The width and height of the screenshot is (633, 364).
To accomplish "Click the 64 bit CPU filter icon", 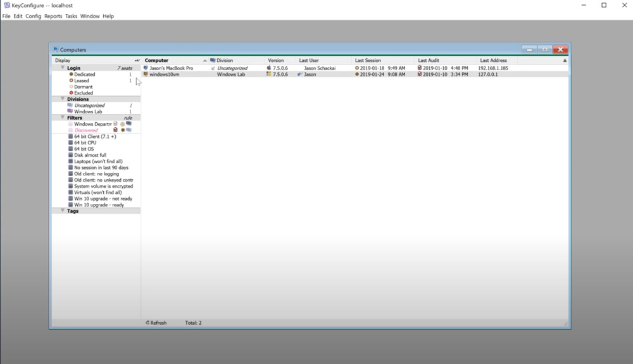I will click(x=71, y=142).
